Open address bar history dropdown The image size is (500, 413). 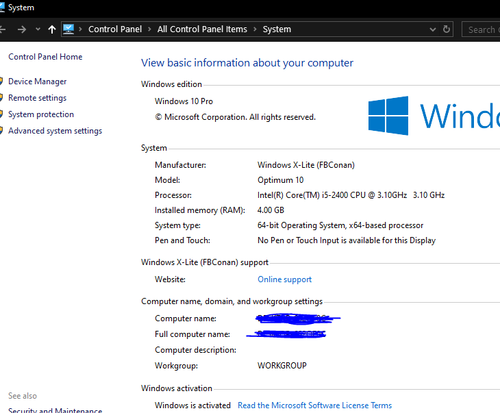(x=433, y=29)
